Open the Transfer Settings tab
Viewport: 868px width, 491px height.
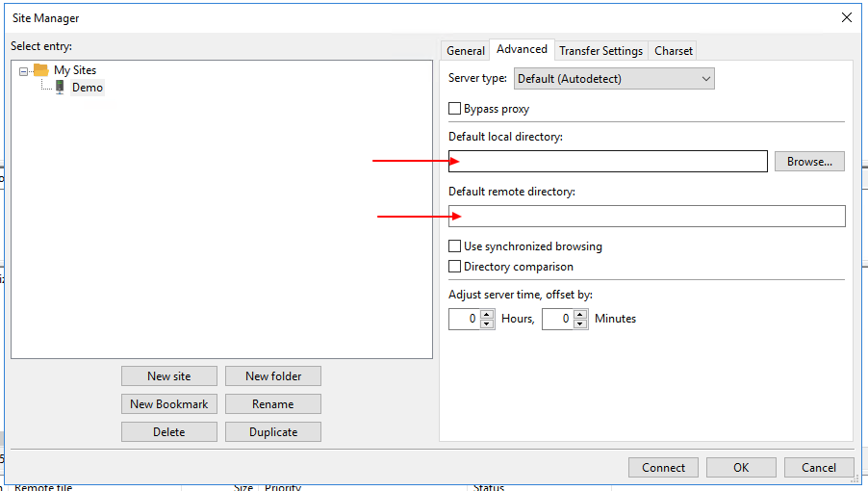click(x=600, y=51)
